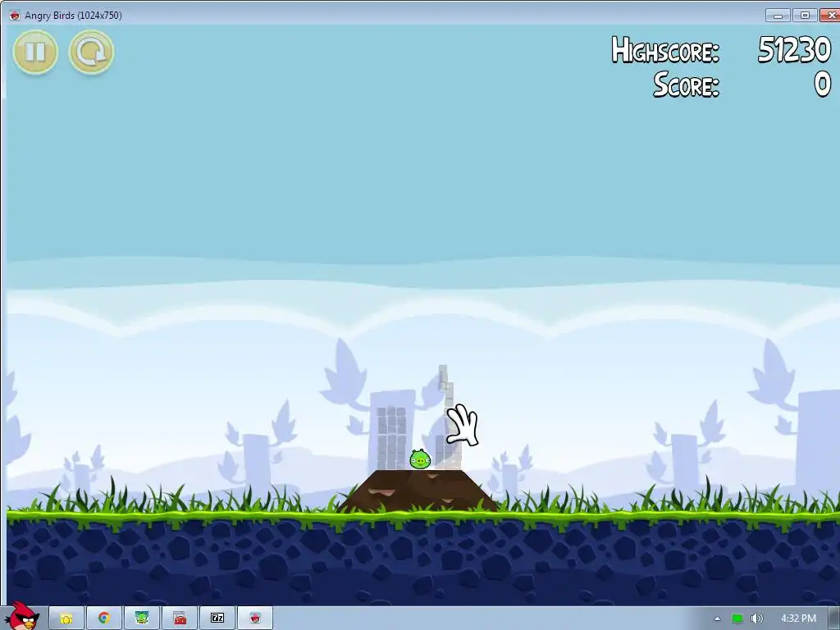Screen dimensions: 840x630
Task: Show hidden system tray icons
Action: (717, 619)
